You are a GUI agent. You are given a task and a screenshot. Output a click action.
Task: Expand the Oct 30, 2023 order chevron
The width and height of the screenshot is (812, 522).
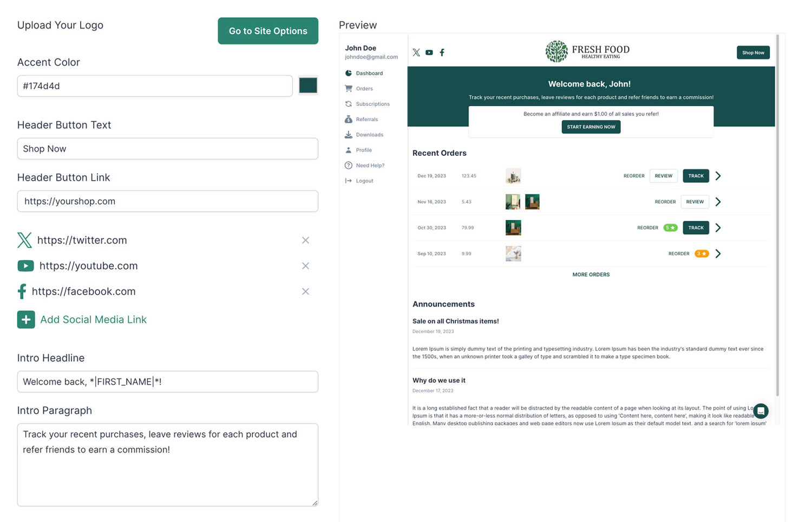pyautogui.click(x=718, y=228)
